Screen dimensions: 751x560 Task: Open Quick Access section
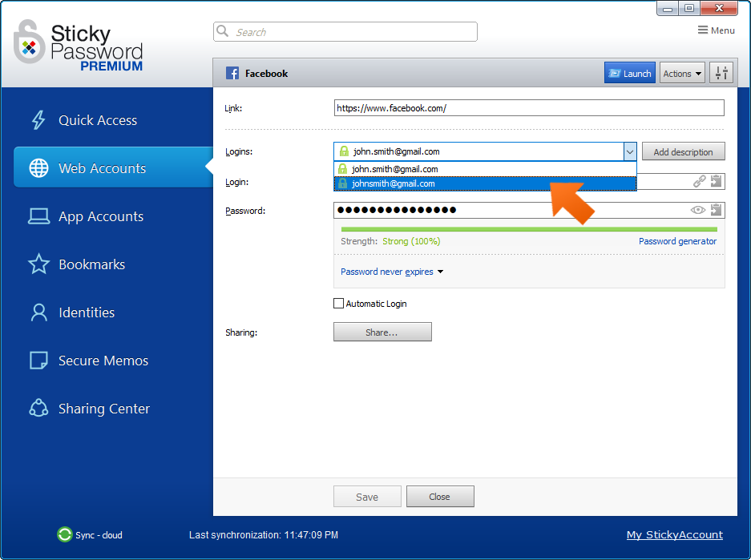coord(98,120)
